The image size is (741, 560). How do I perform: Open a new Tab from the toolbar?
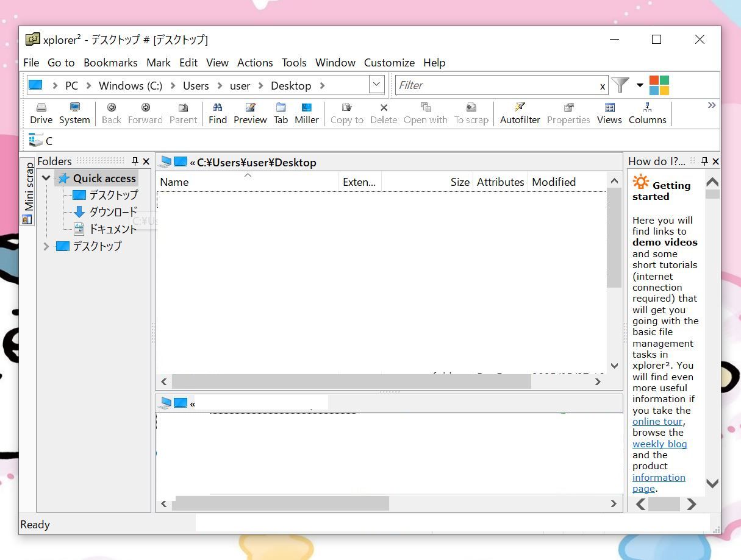[x=281, y=113]
